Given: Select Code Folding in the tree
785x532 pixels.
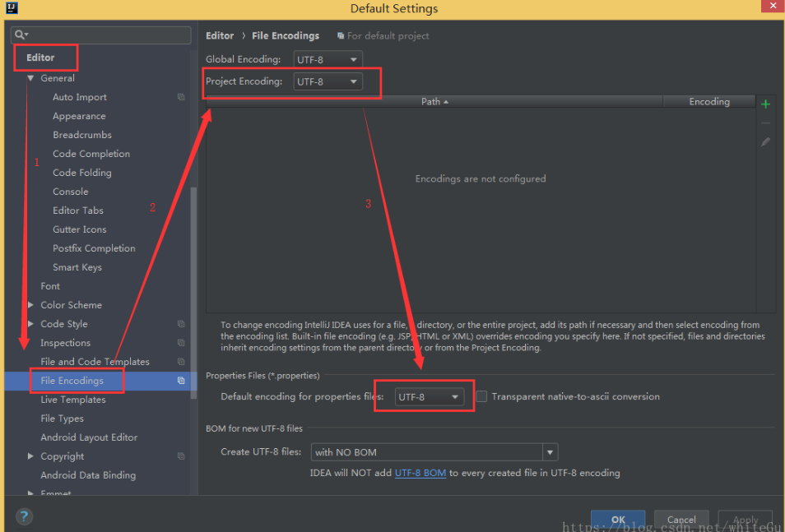Looking at the screenshot, I should (82, 173).
